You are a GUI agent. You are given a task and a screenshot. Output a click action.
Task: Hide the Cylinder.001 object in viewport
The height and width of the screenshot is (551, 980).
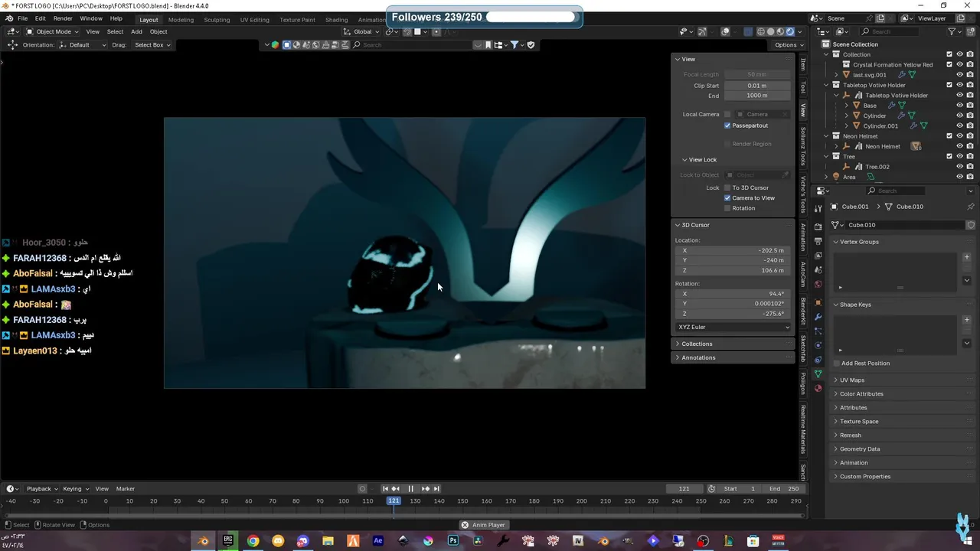959,126
